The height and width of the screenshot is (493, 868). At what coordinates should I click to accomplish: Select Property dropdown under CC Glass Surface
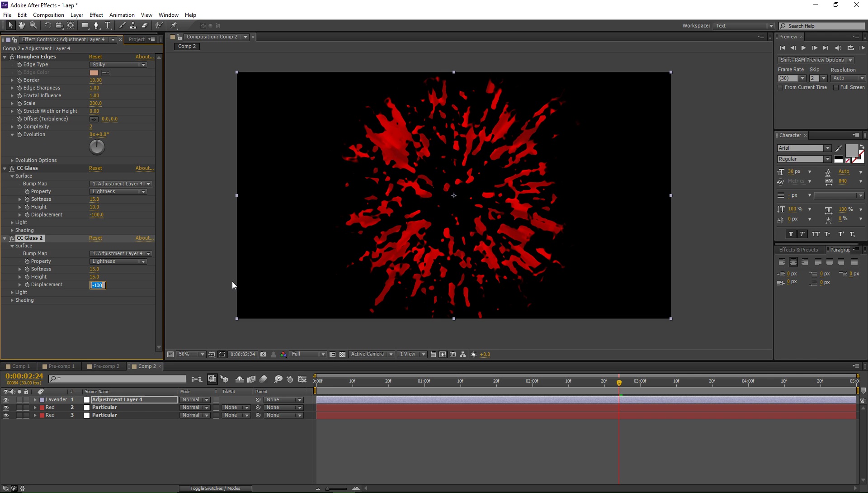(x=118, y=191)
